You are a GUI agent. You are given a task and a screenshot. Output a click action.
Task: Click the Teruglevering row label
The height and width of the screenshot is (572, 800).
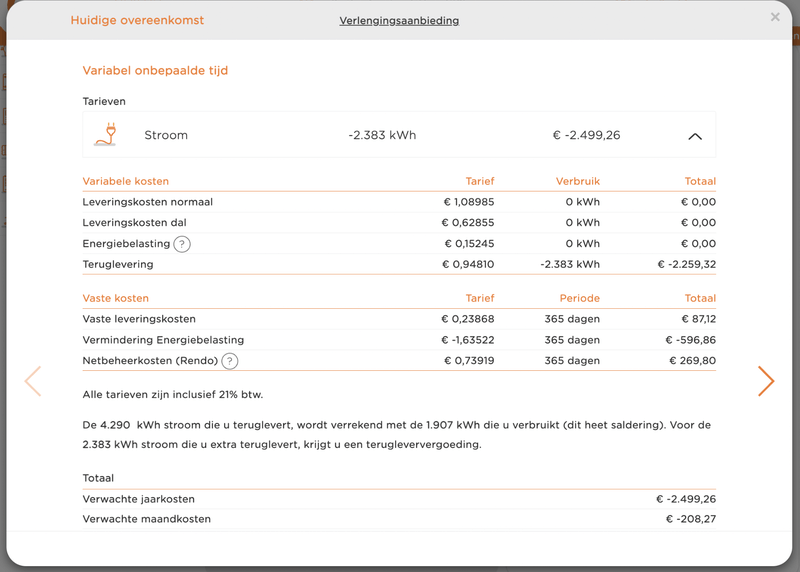[x=118, y=264]
